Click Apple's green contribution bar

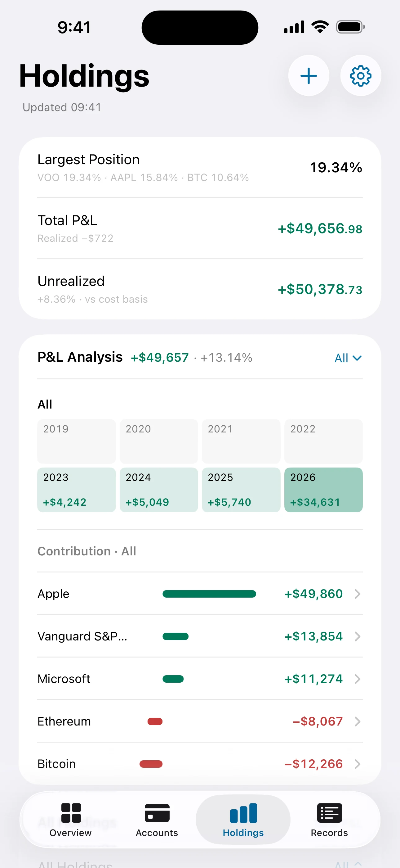pyautogui.click(x=209, y=594)
